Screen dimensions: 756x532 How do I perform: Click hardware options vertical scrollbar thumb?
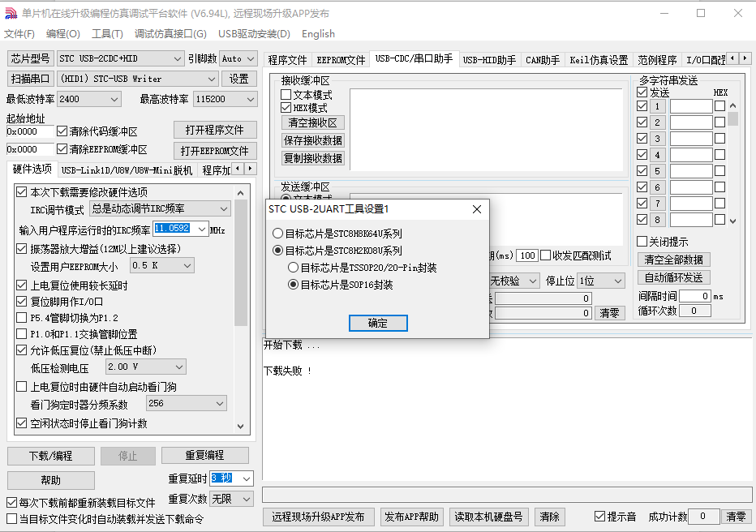pyautogui.click(x=241, y=263)
